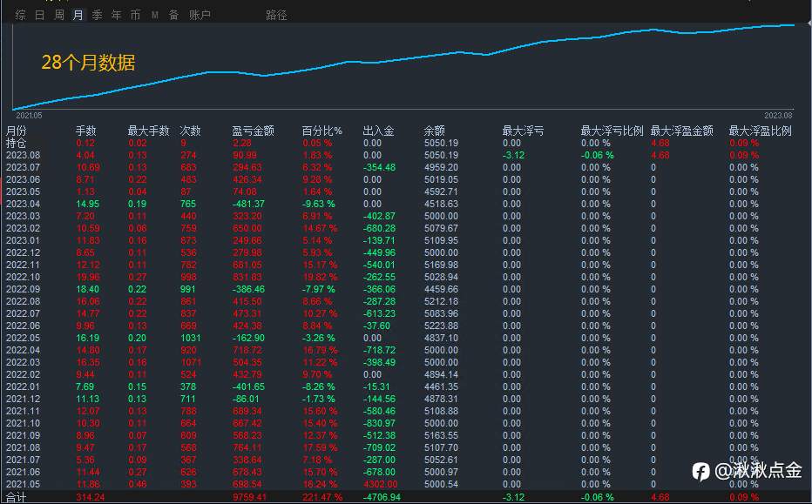Click the 合计 total row label
This screenshot has width=812, height=504.
point(16,497)
